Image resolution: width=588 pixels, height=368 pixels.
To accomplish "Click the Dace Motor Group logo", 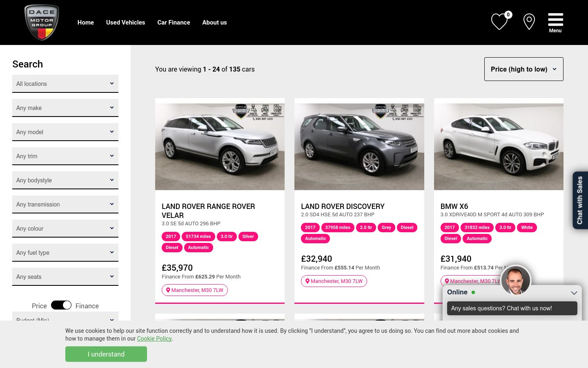I will 42,22.
